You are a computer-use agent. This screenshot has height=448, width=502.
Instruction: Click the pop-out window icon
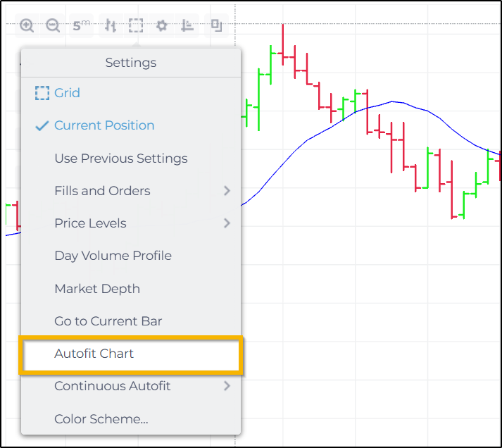coord(217,25)
